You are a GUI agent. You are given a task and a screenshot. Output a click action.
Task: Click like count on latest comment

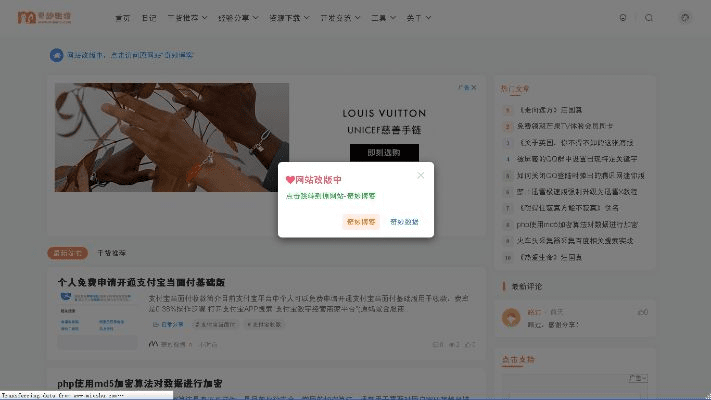click(x=643, y=312)
